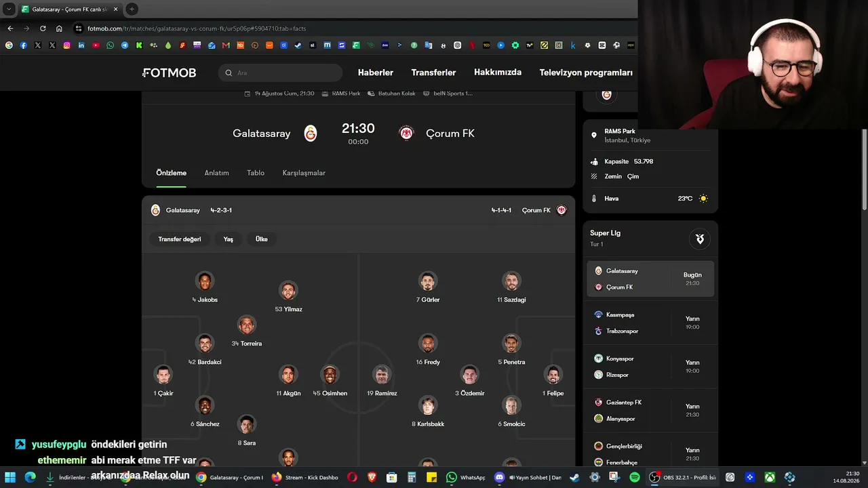Screen dimensions: 868x488
Task: Switch to the Anlatım tab
Action: 217,173
